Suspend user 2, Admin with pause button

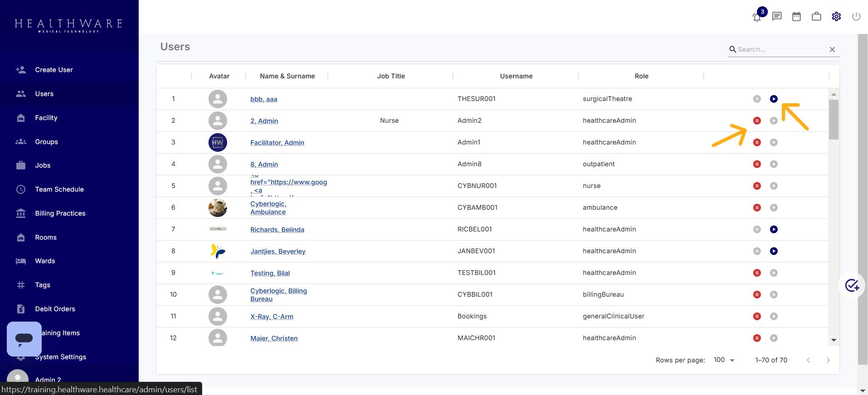click(757, 121)
